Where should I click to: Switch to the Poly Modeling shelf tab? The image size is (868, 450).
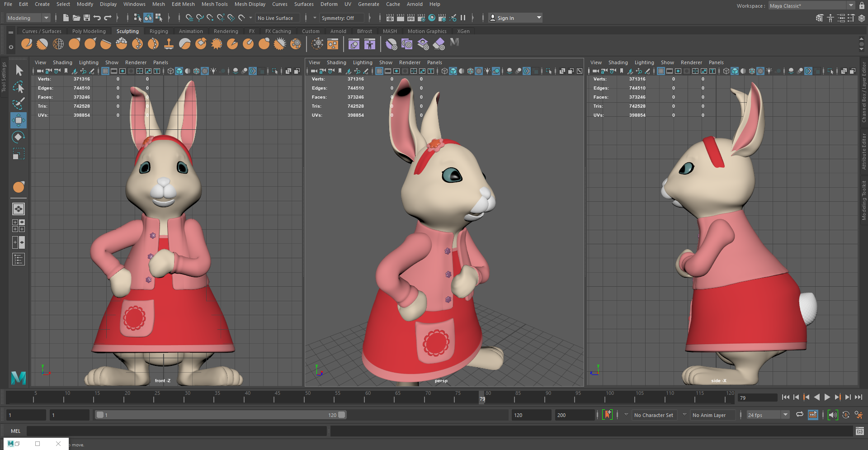tap(89, 31)
